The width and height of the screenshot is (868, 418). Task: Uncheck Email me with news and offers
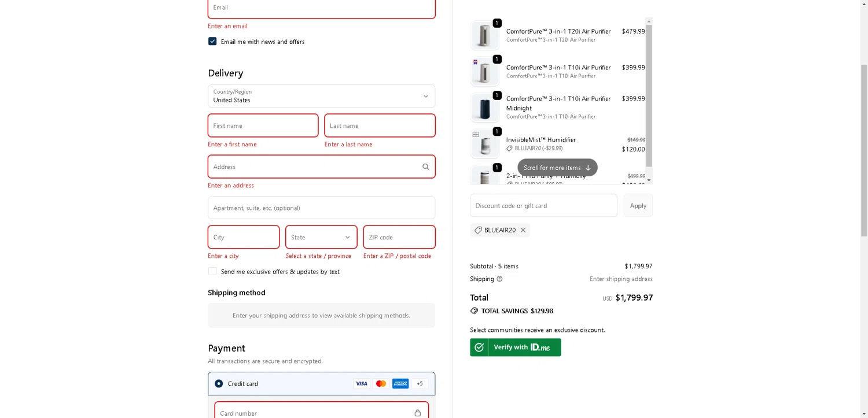point(212,42)
